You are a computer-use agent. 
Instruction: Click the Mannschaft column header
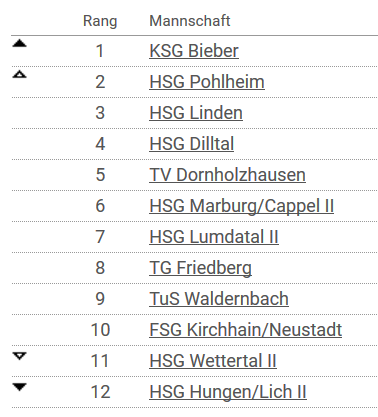pyautogui.click(x=190, y=21)
